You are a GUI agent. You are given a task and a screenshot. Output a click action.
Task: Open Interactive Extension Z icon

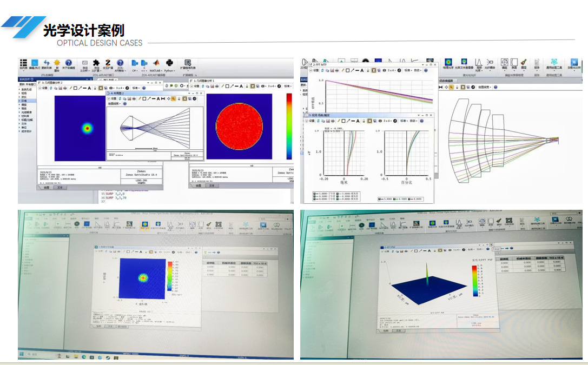tap(108, 63)
